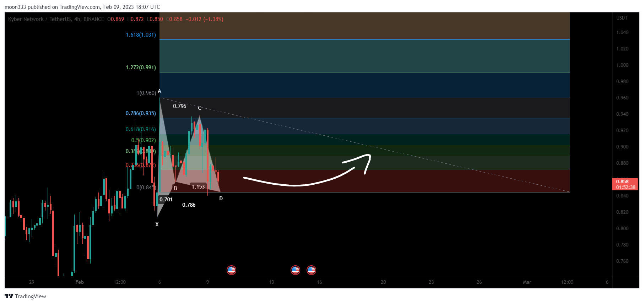
Task: Click the harmonic pattern point B label
Action: pos(175,188)
